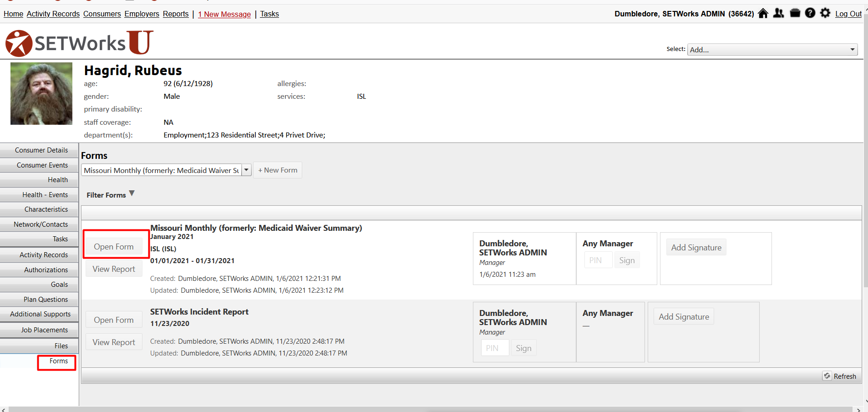Open Files in the sidebar
Image resolution: width=868 pixels, height=412 pixels.
tap(39, 346)
